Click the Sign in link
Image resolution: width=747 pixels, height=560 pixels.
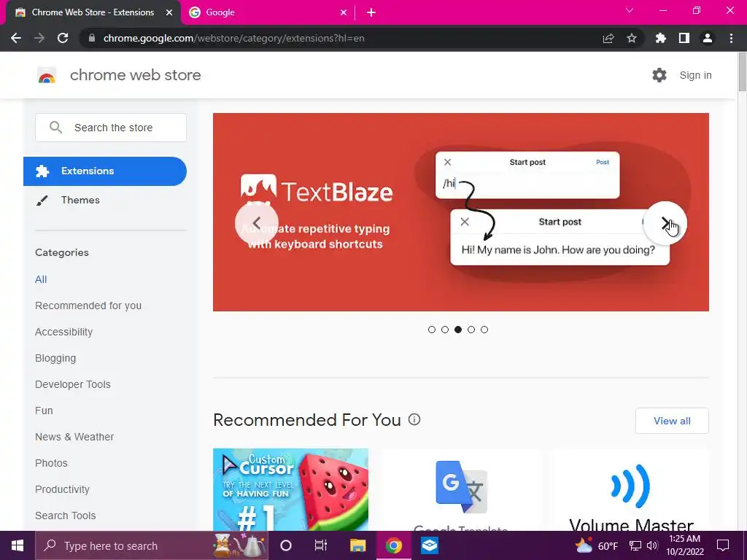click(x=695, y=75)
